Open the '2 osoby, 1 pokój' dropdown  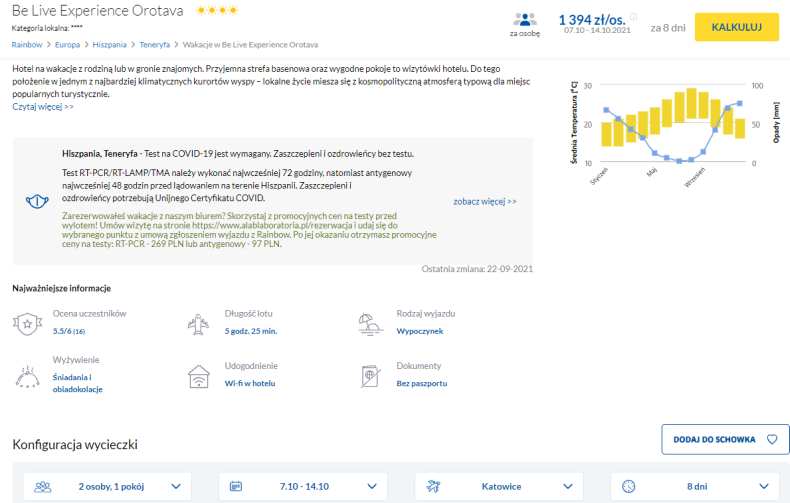(x=107, y=486)
